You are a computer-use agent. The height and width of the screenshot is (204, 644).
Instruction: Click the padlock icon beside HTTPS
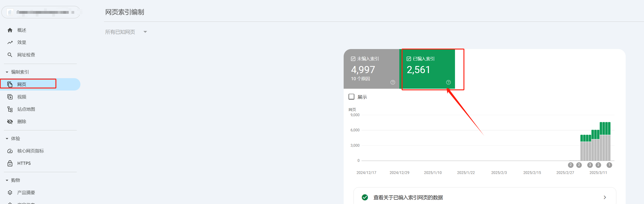(x=10, y=163)
